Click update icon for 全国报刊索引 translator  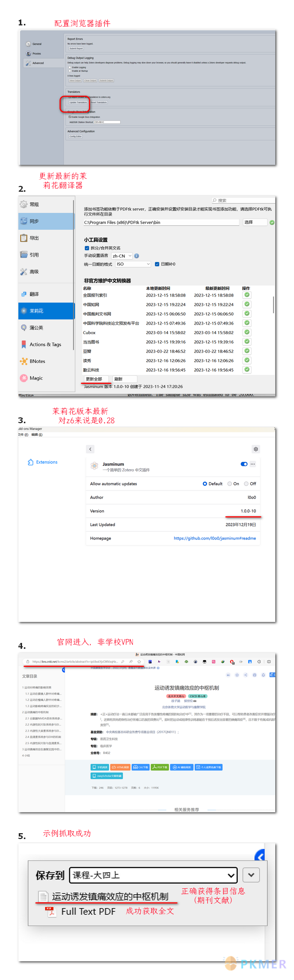pos(247,295)
